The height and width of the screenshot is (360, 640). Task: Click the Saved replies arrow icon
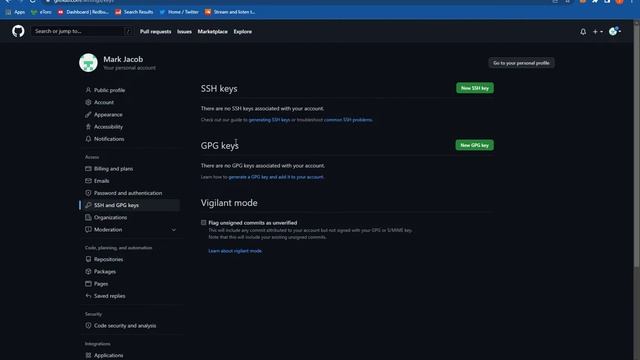click(88, 296)
